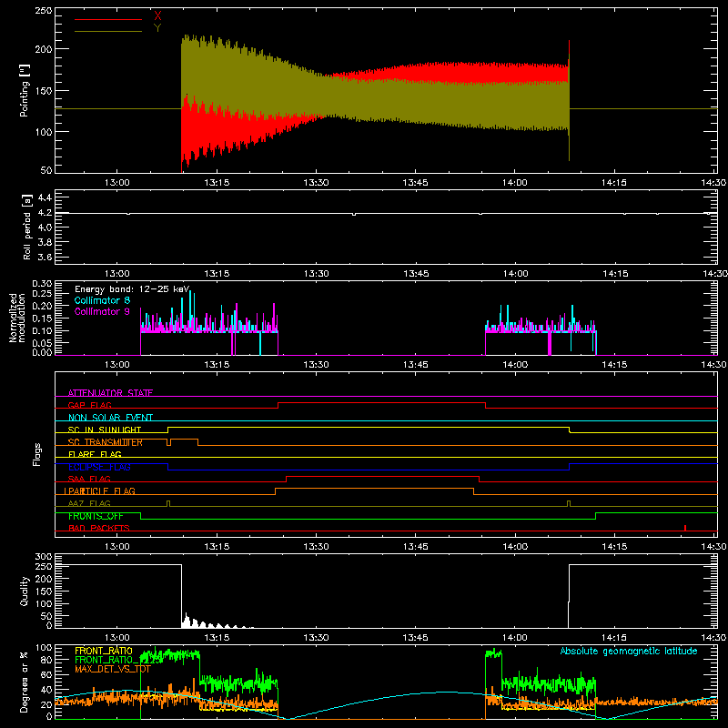Click the 4.4 tick on Roll period axis

45,197
